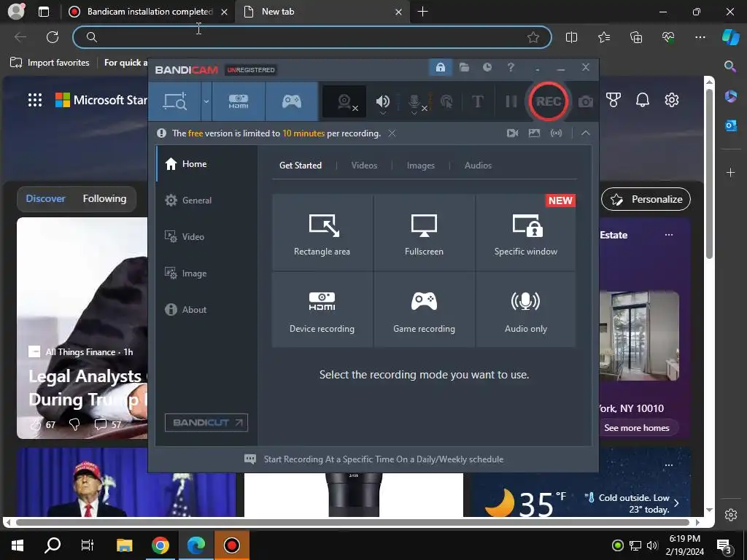The width and height of the screenshot is (747, 560).
Task: Dismiss the free version limit notice
Action: (392, 133)
